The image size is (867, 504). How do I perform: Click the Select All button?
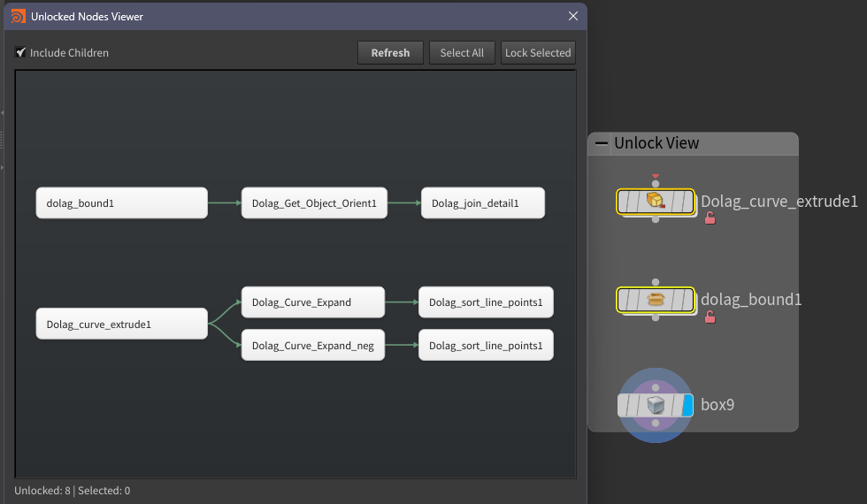point(462,53)
